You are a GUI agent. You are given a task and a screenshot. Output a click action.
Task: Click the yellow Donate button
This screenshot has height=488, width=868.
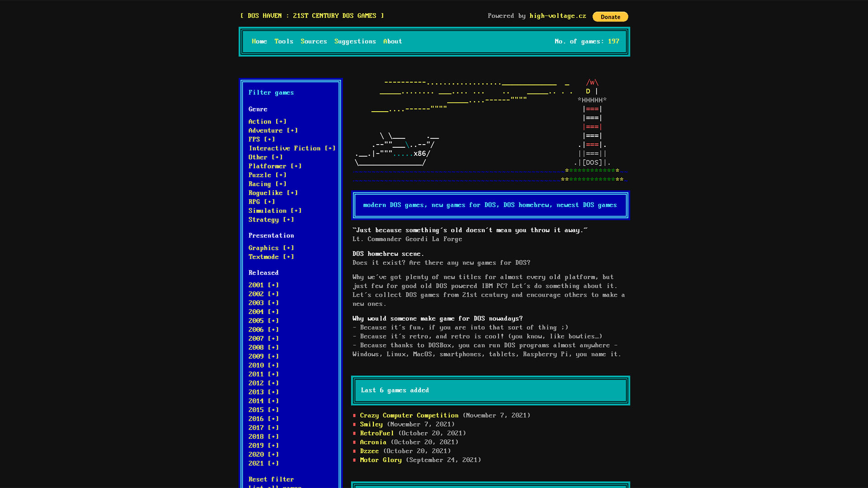pos(610,17)
